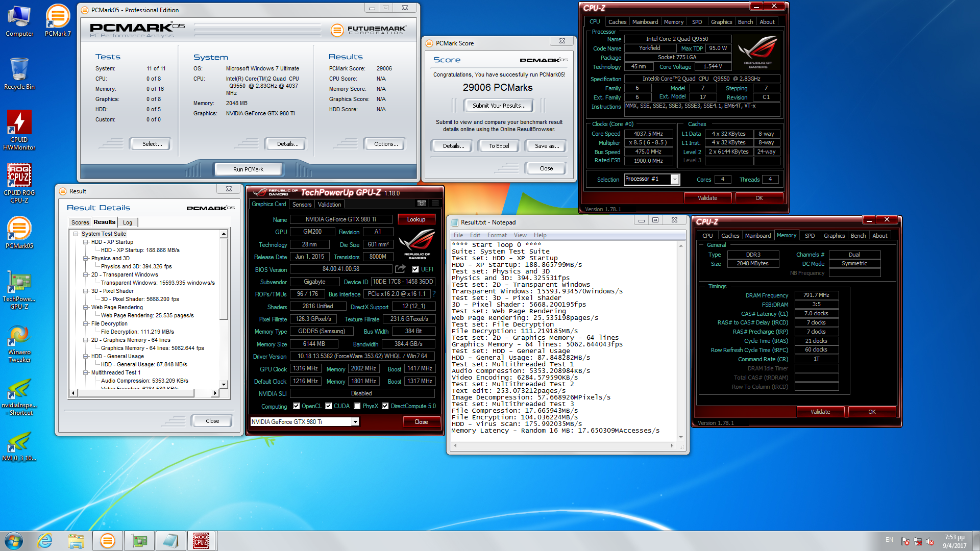
Task: Click the Run PCMark button
Action: [x=248, y=169]
